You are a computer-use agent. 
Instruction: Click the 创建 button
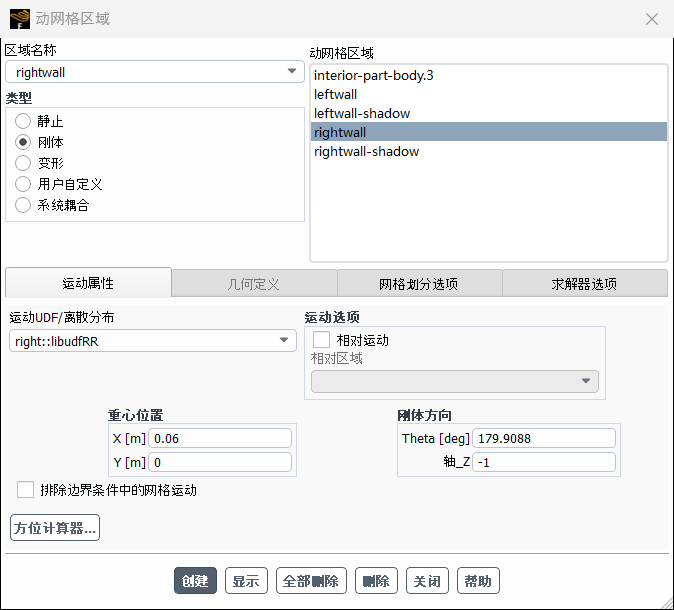pos(195,581)
